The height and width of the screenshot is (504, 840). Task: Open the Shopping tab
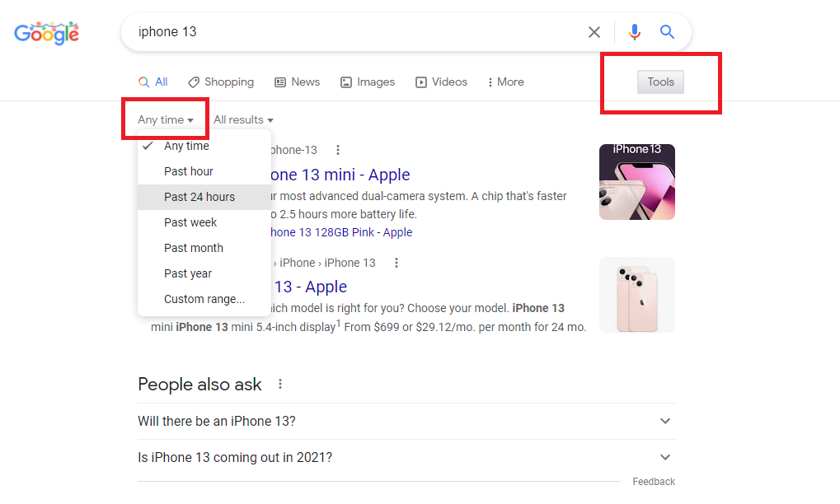(221, 82)
